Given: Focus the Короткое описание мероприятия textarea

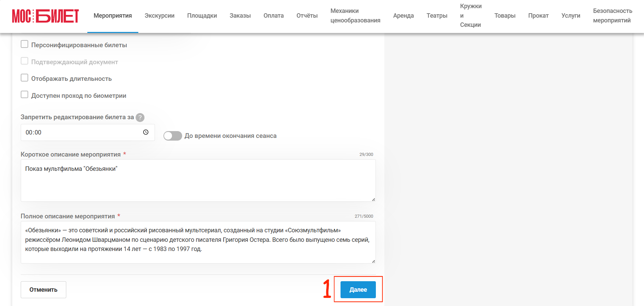Looking at the screenshot, I should (x=198, y=180).
